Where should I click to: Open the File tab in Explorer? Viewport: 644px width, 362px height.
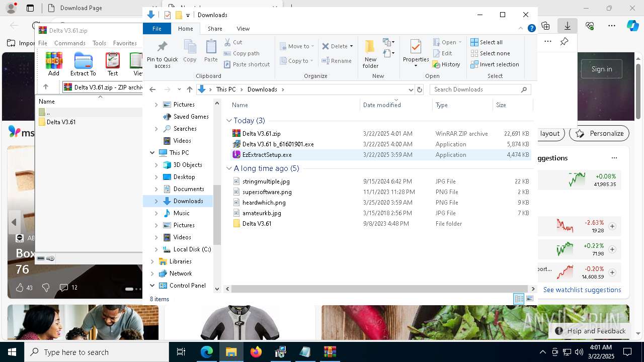coord(157,29)
